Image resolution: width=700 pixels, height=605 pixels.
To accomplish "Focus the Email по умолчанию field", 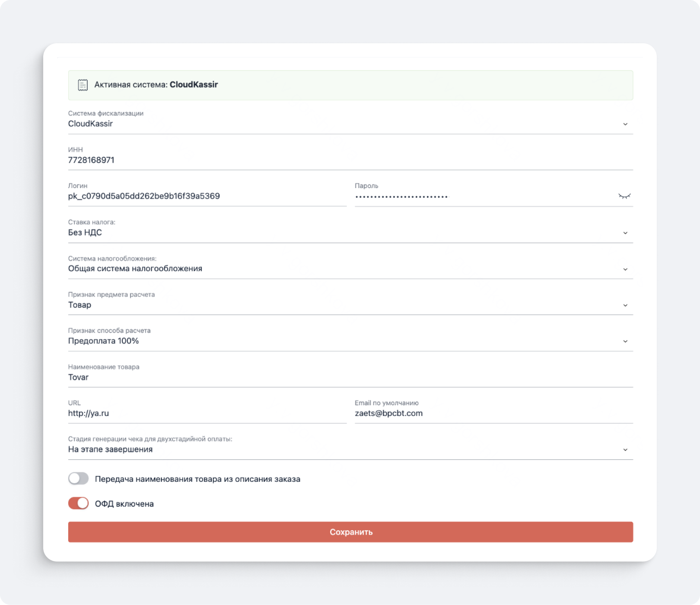I will tap(493, 413).
